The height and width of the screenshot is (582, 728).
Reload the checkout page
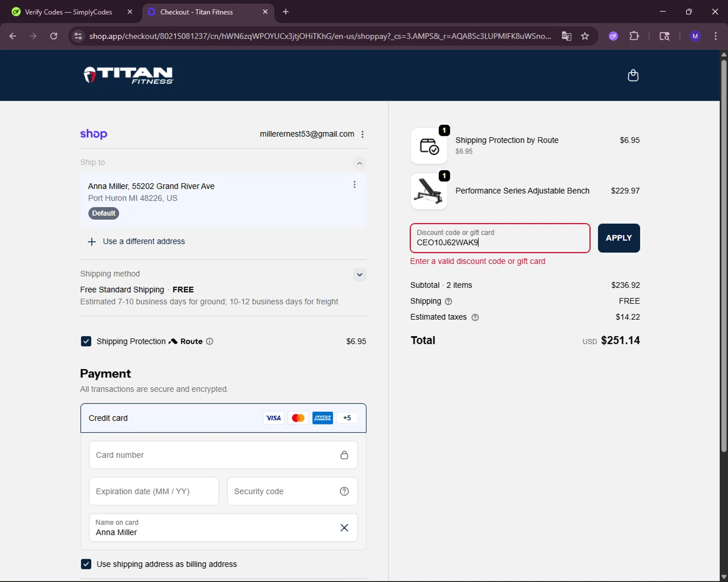(x=53, y=36)
